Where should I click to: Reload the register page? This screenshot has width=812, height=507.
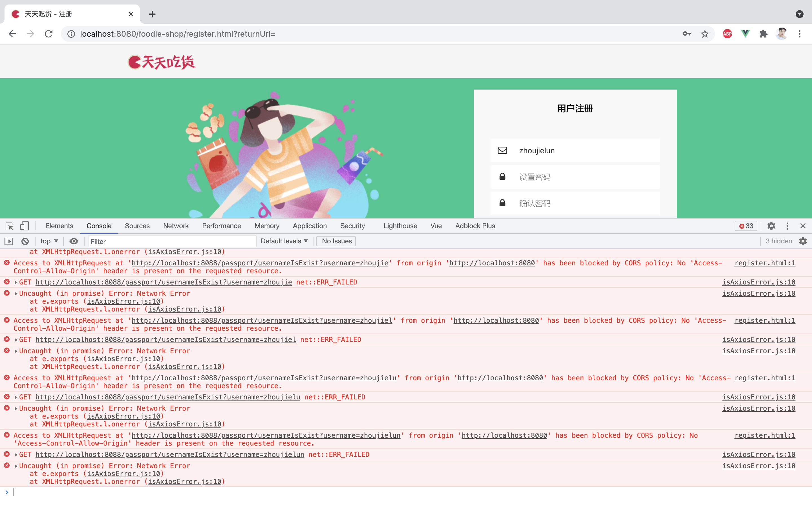coord(49,34)
